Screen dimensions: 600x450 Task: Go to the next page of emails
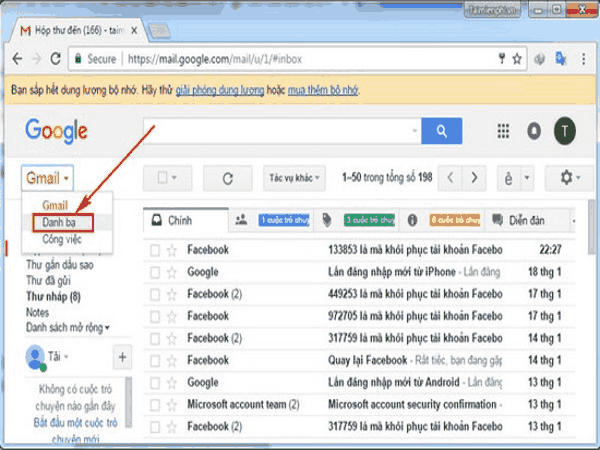click(x=474, y=178)
